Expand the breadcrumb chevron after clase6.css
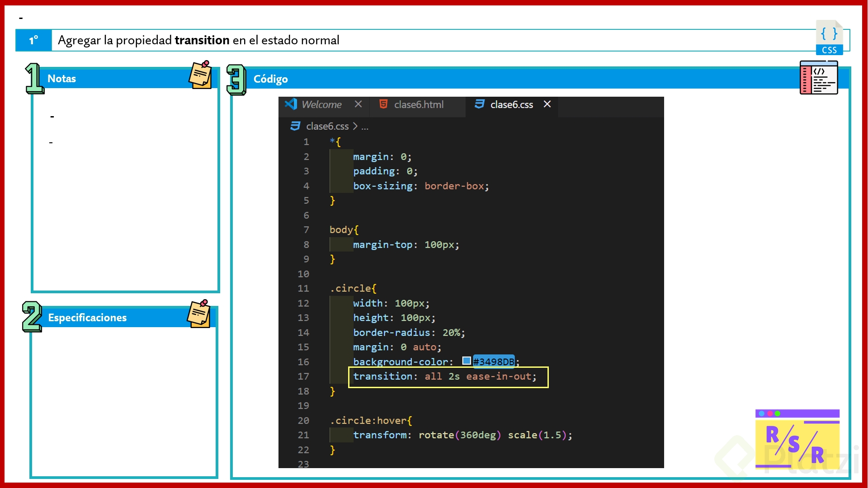Viewport: 868px width, 488px height. pyautogui.click(x=355, y=127)
